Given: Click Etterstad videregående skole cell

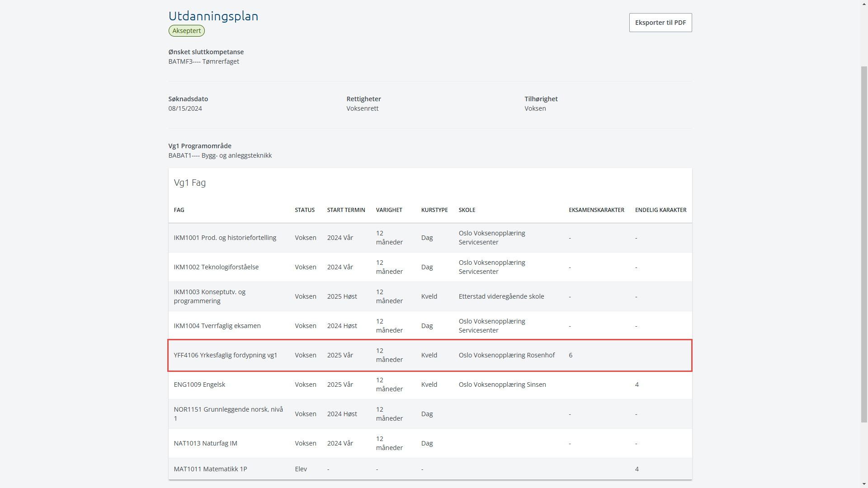Looking at the screenshot, I should (x=501, y=296).
